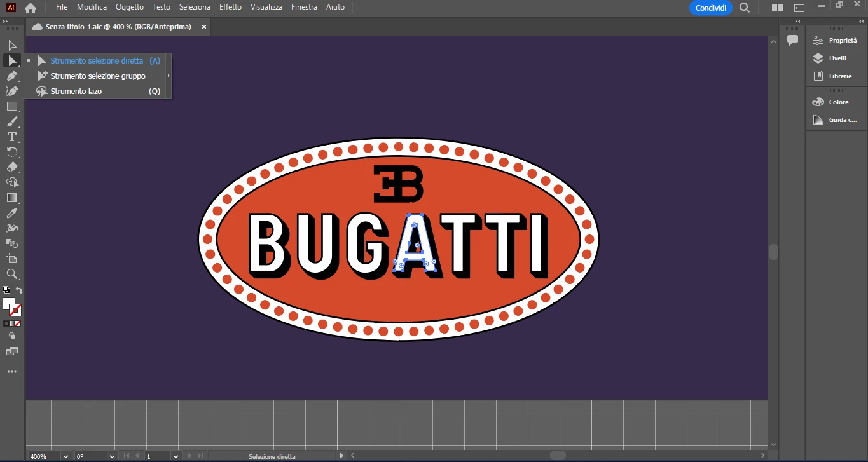Open artboard number dropdown
Viewport: 868px width, 462px height.
(176, 456)
